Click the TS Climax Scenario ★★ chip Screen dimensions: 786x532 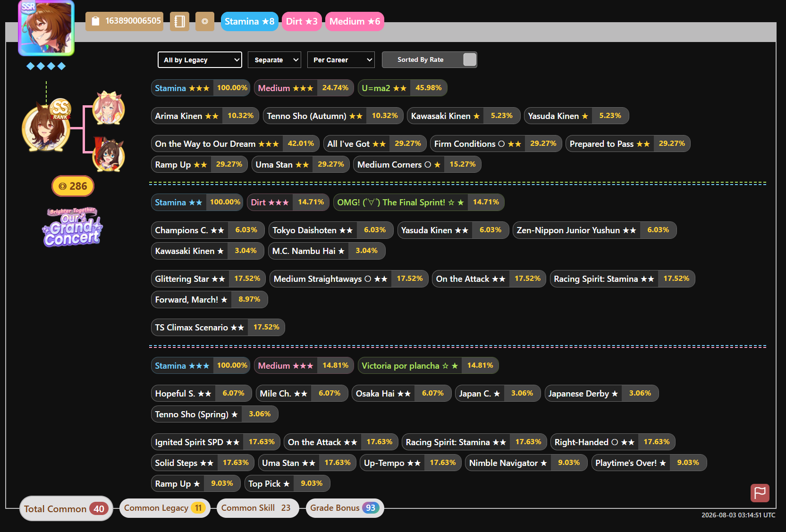tap(218, 327)
